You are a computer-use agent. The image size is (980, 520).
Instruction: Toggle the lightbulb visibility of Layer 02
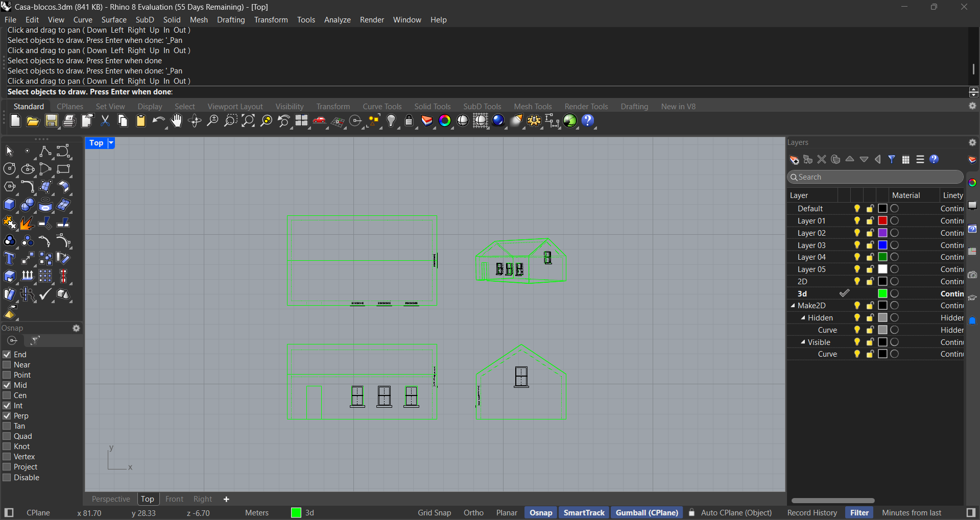856,233
